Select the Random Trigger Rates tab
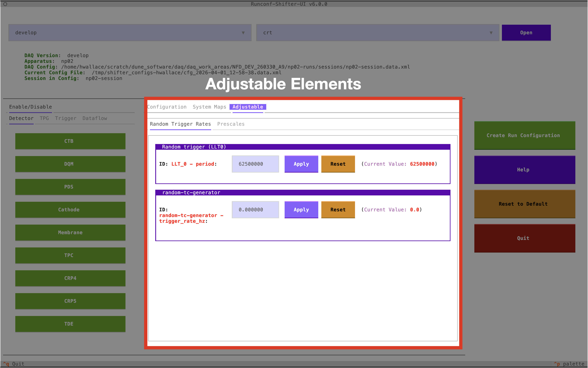 coord(180,124)
